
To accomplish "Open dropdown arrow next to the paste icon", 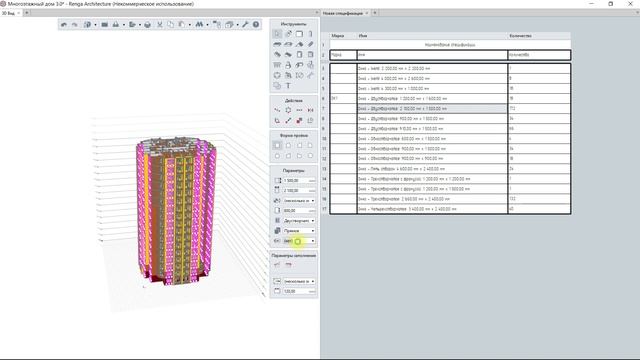I will pyautogui.click(x=189, y=25).
